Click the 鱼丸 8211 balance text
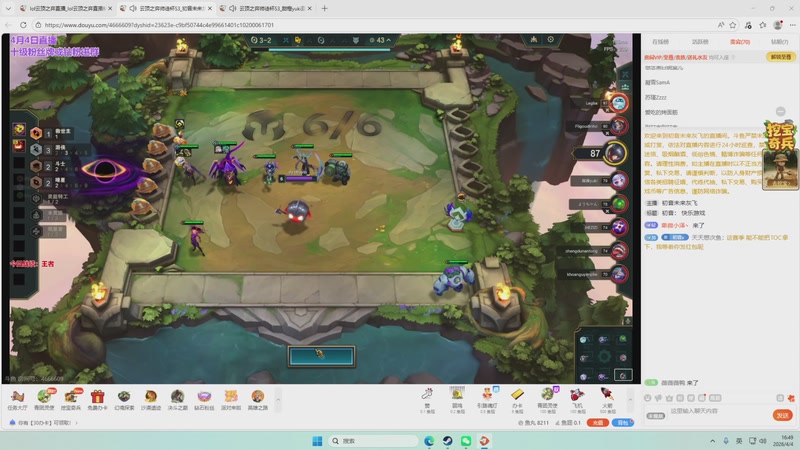Image resolution: width=800 pixels, height=450 pixels. coord(534,422)
